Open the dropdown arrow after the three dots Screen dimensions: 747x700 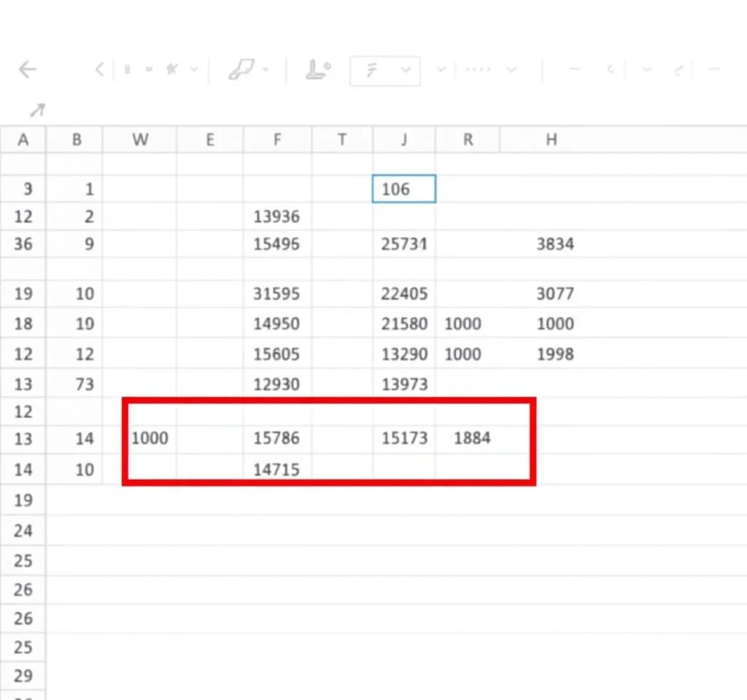coord(511,70)
